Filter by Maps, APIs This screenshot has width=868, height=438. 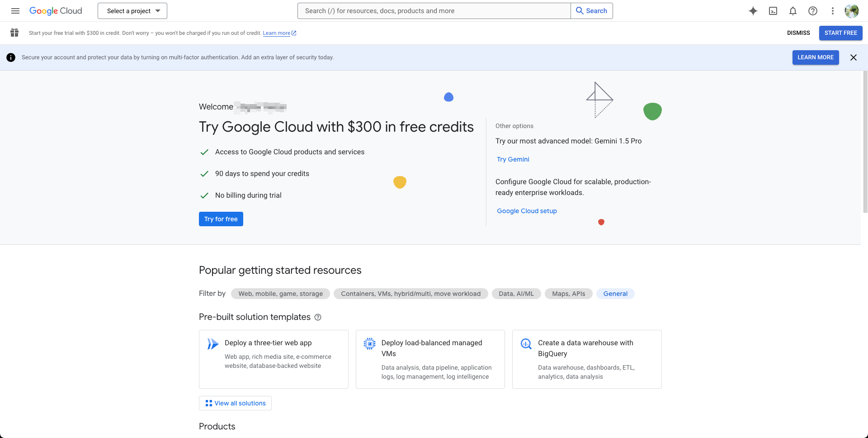pos(569,294)
